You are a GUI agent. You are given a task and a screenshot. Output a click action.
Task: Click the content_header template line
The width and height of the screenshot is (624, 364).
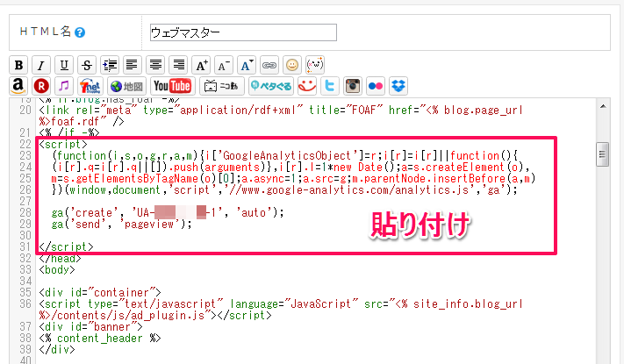[x=100, y=339]
